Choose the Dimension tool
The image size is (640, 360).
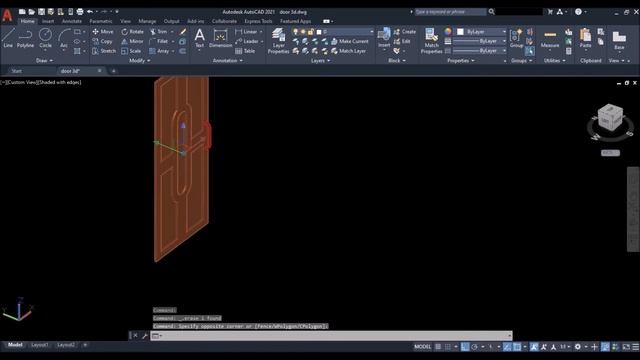pos(220,38)
